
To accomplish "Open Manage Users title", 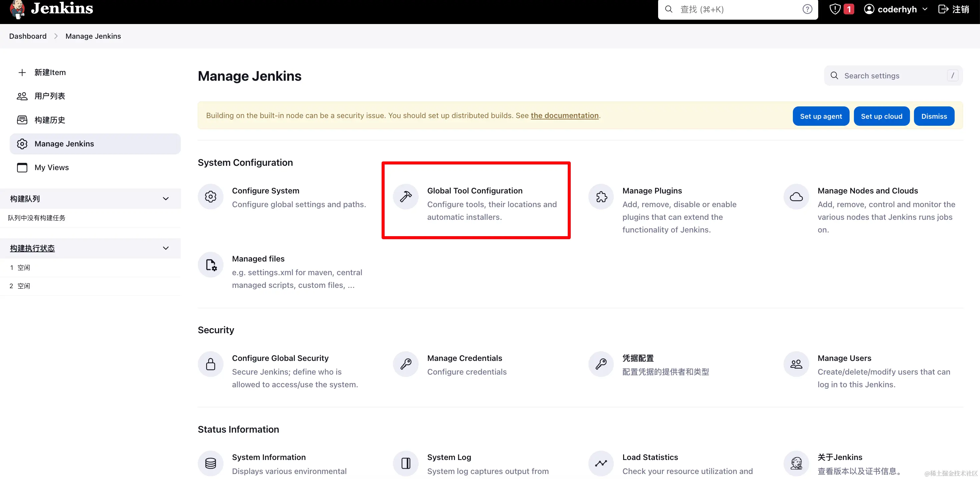I will click(x=844, y=358).
